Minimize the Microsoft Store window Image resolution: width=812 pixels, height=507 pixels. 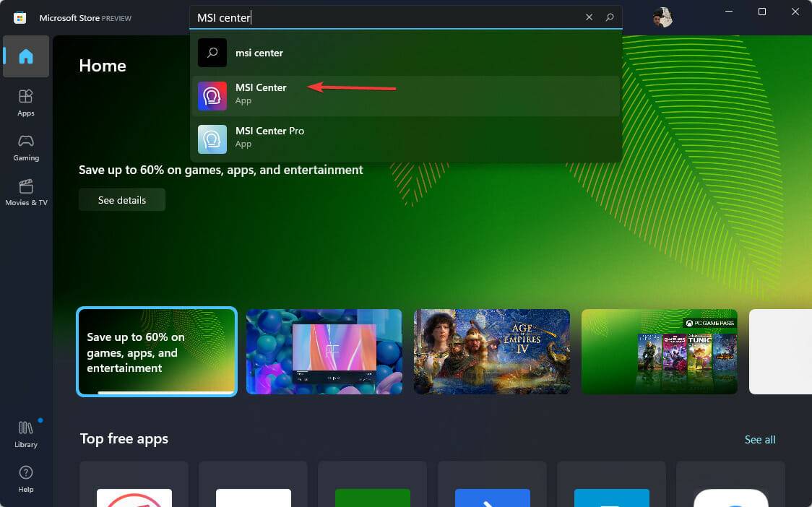[x=729, y=12]
